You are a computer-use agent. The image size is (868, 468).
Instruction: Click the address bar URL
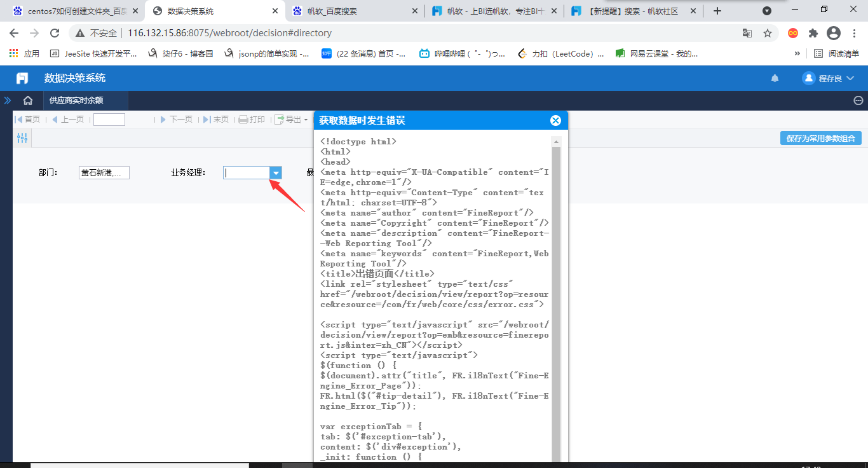[230, 33]
